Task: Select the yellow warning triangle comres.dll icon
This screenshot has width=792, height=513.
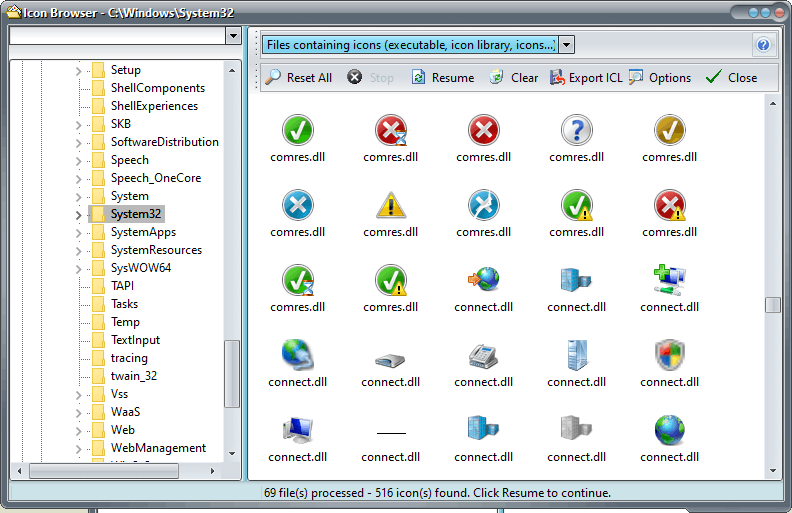Action: (391, 206)
